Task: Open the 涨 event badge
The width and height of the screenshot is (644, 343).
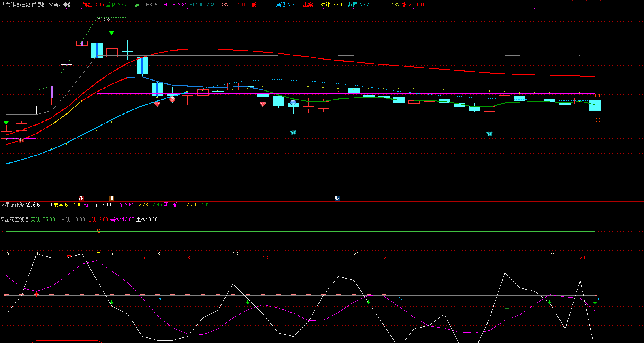Action: (x=81, y=198)
